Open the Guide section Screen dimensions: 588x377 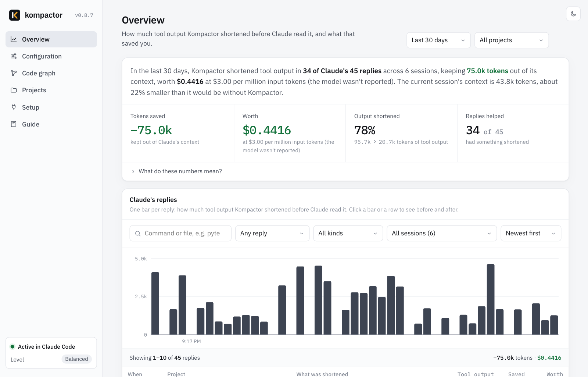pyautogui.click(x=51, y=124)
